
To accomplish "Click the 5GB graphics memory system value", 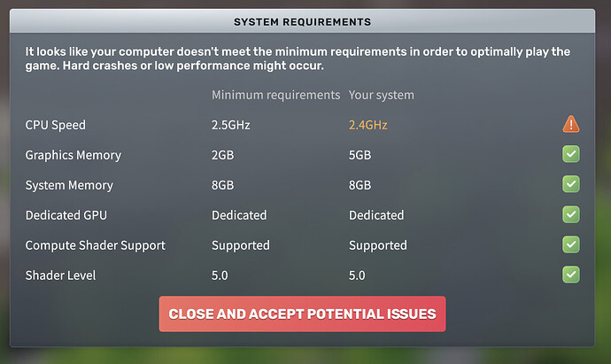I will coord(360,155).
